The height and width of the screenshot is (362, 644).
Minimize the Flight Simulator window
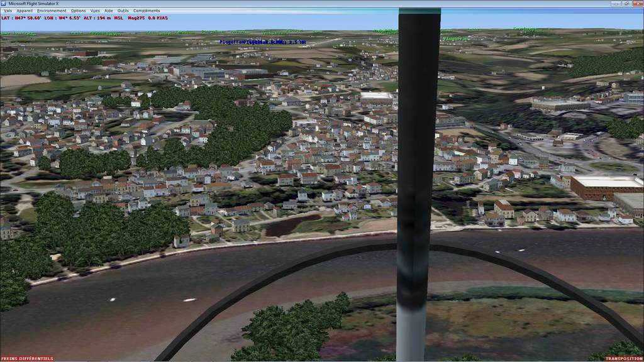tap(614, 3)
